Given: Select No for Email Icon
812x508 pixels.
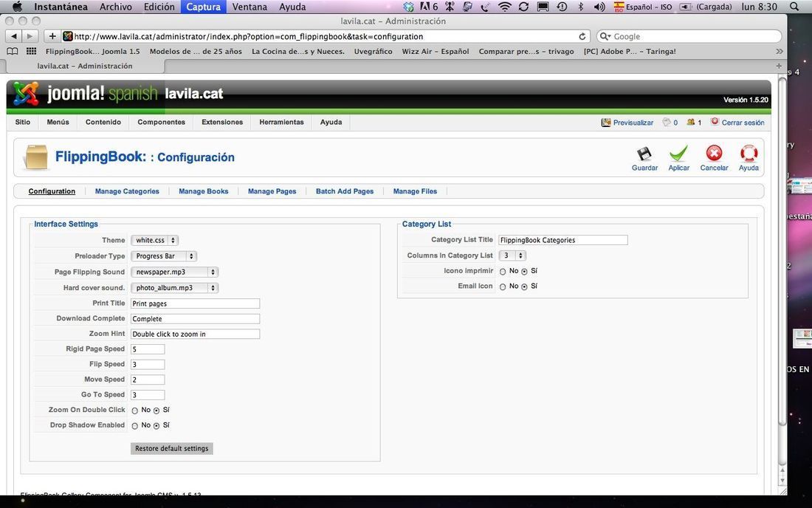Looking at the screenshot, I should pos(502,287).
